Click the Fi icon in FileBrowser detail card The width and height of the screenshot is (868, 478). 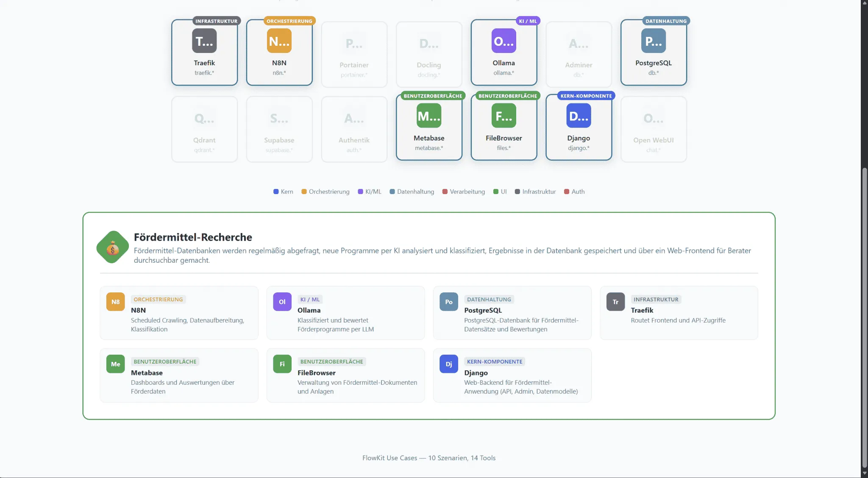(282, 364)
